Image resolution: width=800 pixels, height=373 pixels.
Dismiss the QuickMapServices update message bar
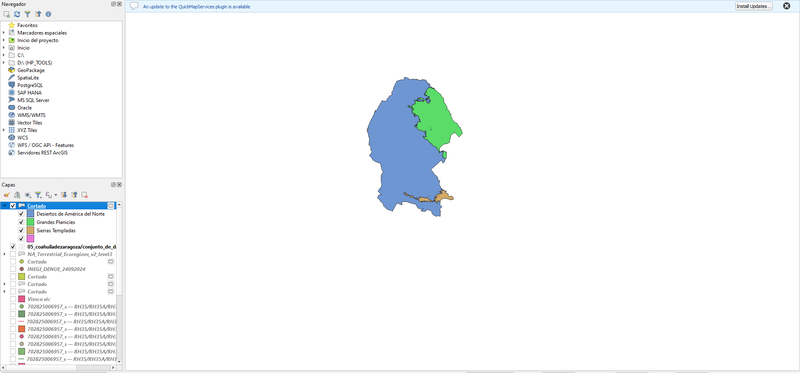click(x=786, y=6)
